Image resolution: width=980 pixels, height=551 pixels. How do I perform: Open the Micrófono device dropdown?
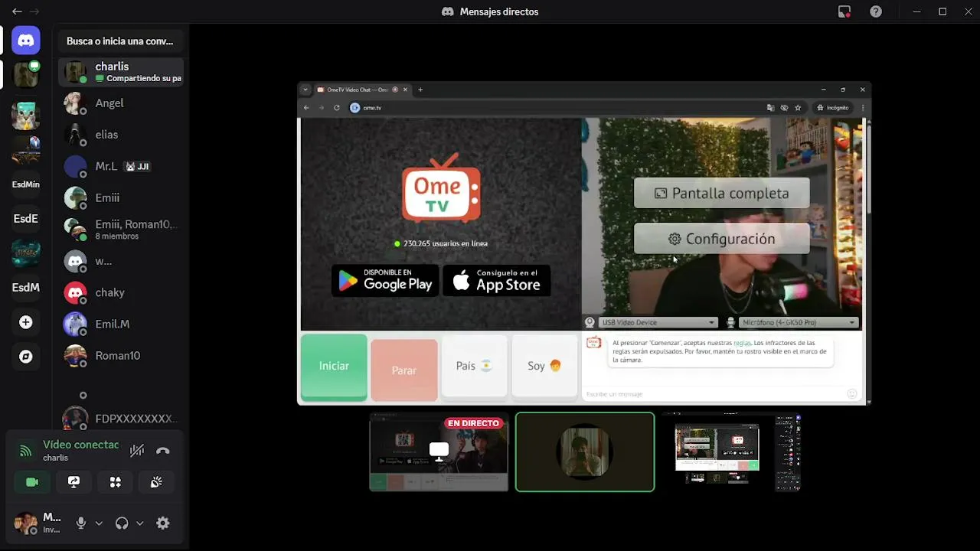[x=799, y=322]
